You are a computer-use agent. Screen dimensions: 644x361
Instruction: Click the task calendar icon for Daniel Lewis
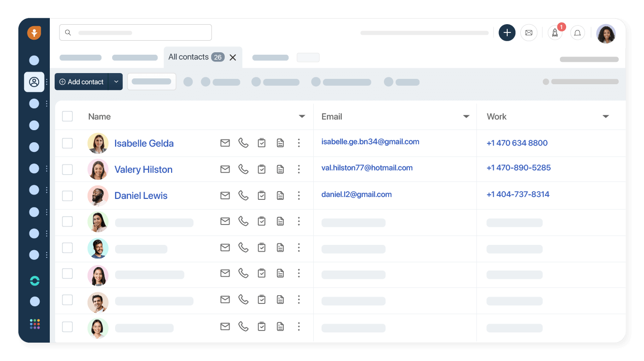click(262, 195)
